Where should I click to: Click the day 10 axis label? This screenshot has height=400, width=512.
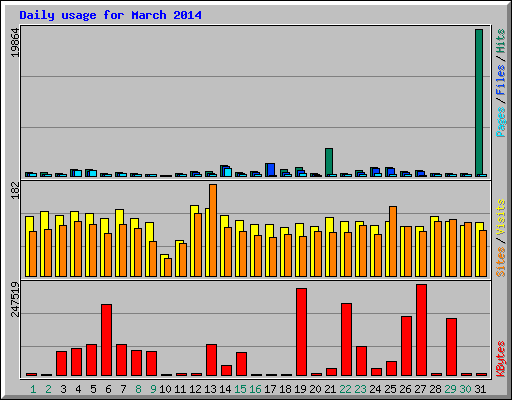(x=165, y=389)
